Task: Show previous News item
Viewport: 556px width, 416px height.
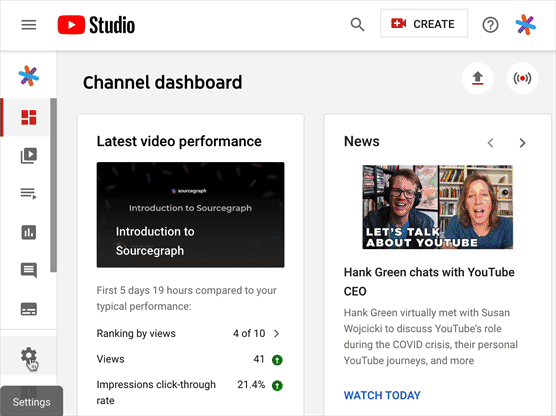Action: (x=491, y=143)
